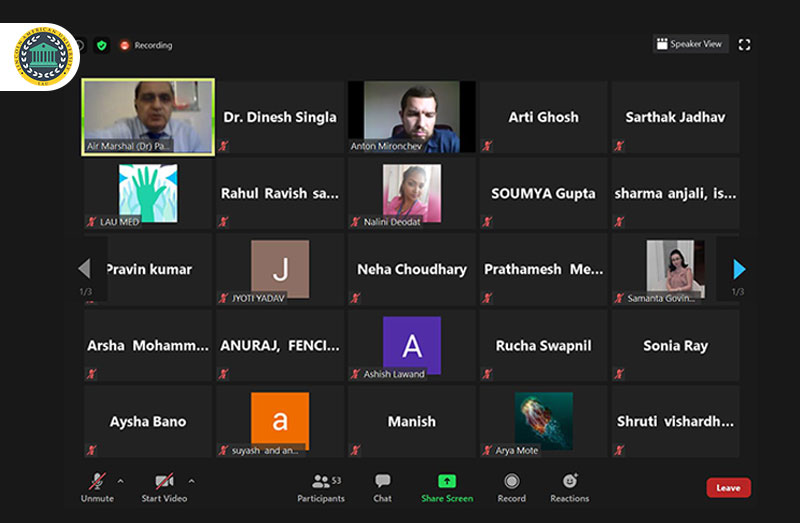This screenshot has width=800, height=523.
Task: Click the red Recording indicator
Action: [146, 45]
